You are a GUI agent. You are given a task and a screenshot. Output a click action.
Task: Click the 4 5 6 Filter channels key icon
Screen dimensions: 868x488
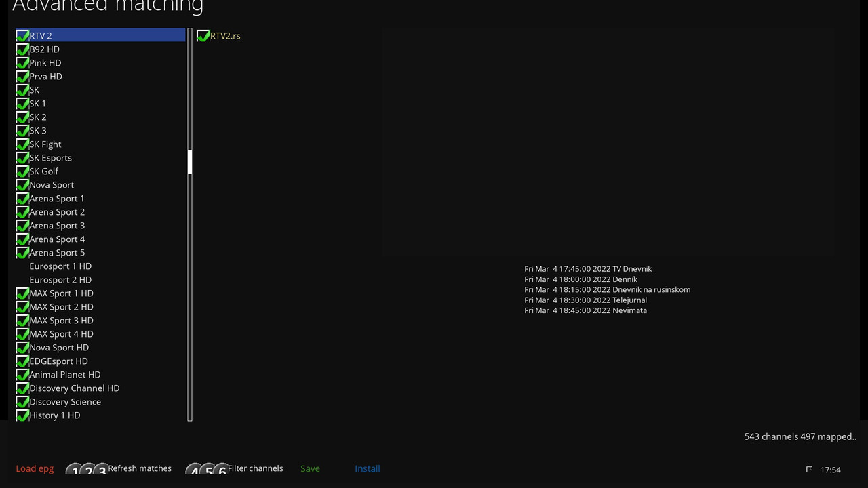click(206, 468)
